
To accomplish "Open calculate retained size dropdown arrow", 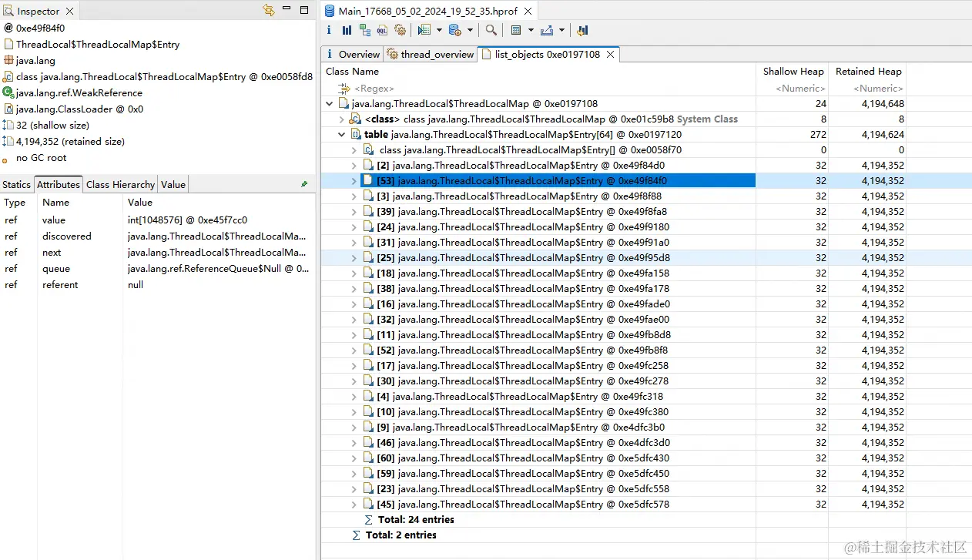I will click(530, 30).
